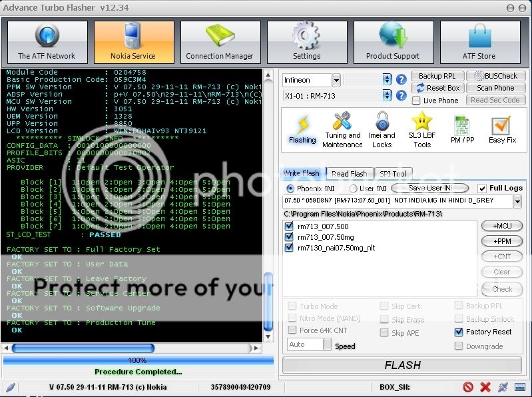Click the 100% progress bar
532x397 pixels.
tap(138, 360)
